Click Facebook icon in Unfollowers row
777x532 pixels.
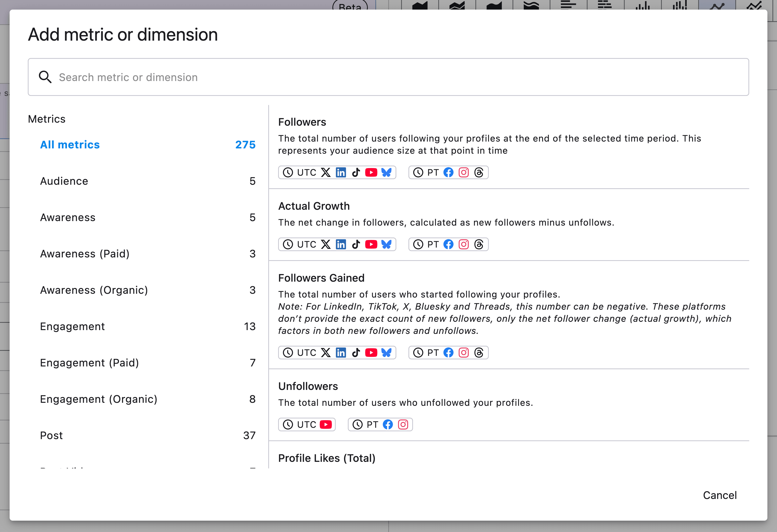(x=388, y=424)
